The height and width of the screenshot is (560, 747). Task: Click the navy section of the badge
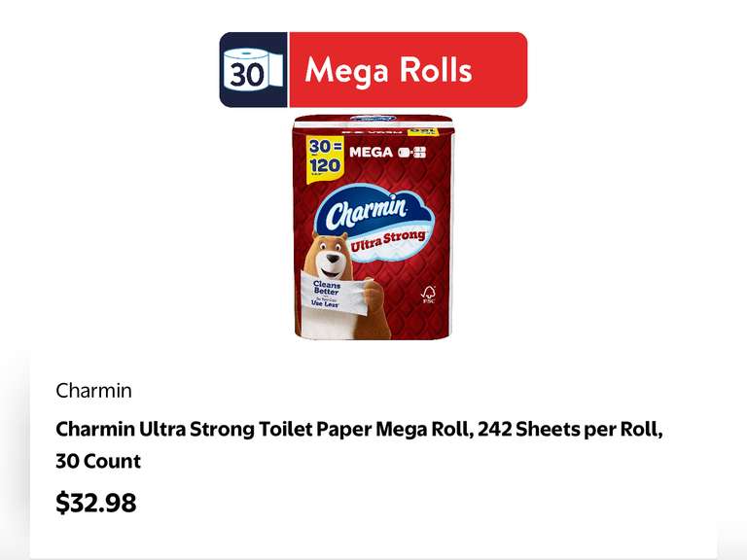click(x=254, y=70)
